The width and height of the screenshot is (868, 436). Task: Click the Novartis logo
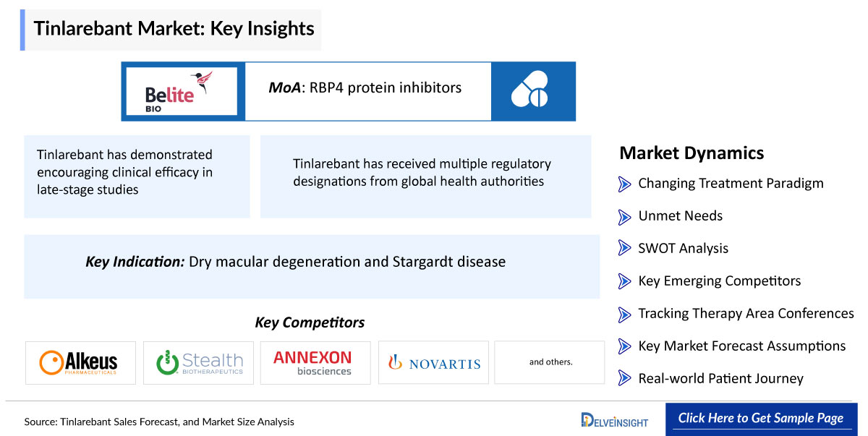[x=433, y=362]
